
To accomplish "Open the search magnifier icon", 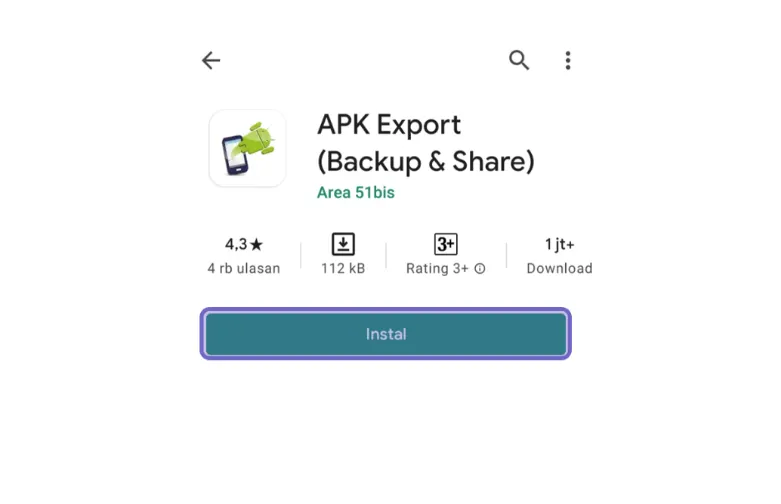I will (519, 60).
